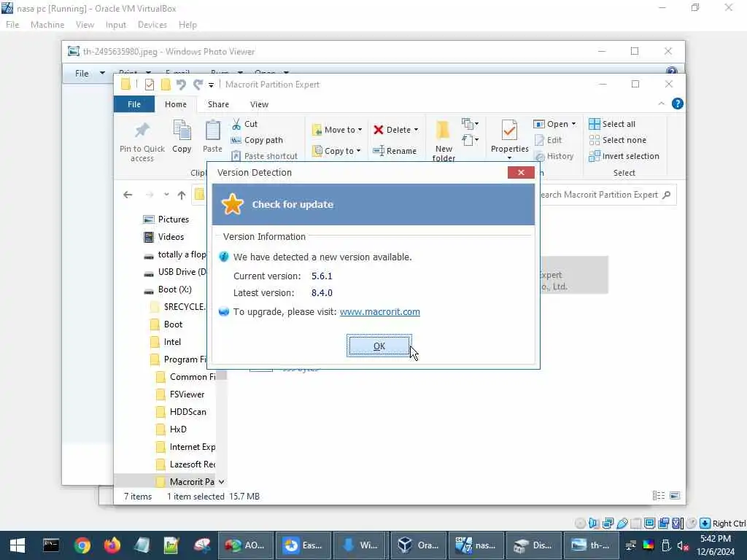This screenshot has height=560, width=747.
Task: Open File menu in Photo Viewer window
Action: click(x=88, y=74)
